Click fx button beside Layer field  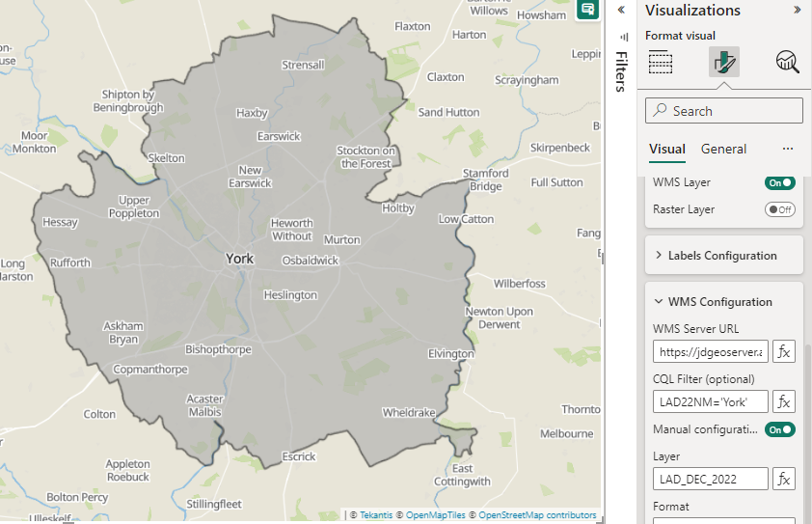click(x=784, y=479)
